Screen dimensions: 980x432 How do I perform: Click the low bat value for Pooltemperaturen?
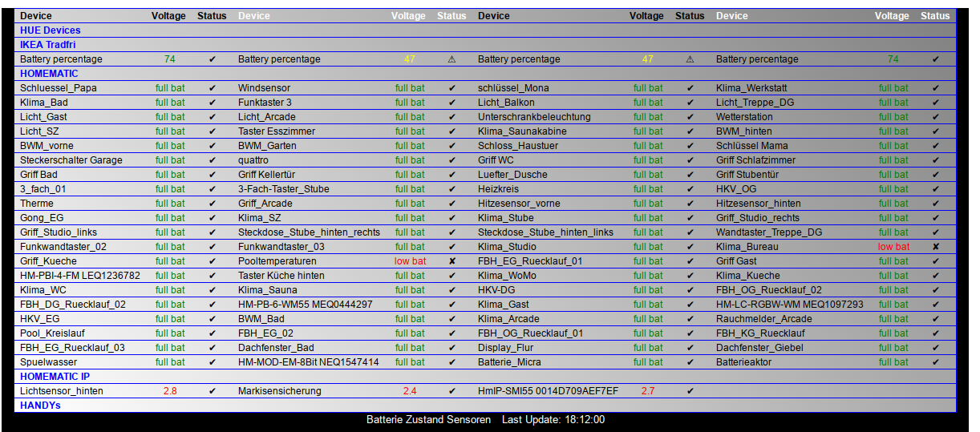(x=410, y=261)
